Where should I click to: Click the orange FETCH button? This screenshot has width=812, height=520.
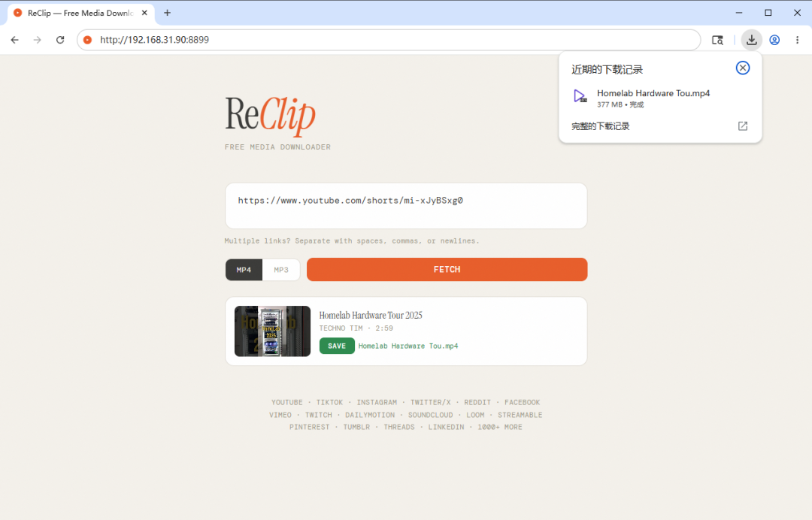[x=447, y=270]
